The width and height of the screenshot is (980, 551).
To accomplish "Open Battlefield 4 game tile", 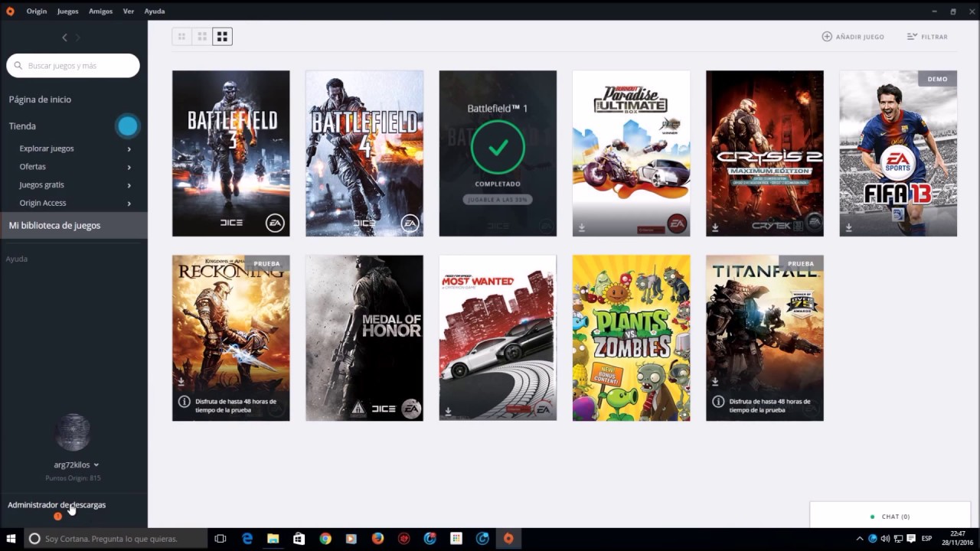I will coord(364,153).
